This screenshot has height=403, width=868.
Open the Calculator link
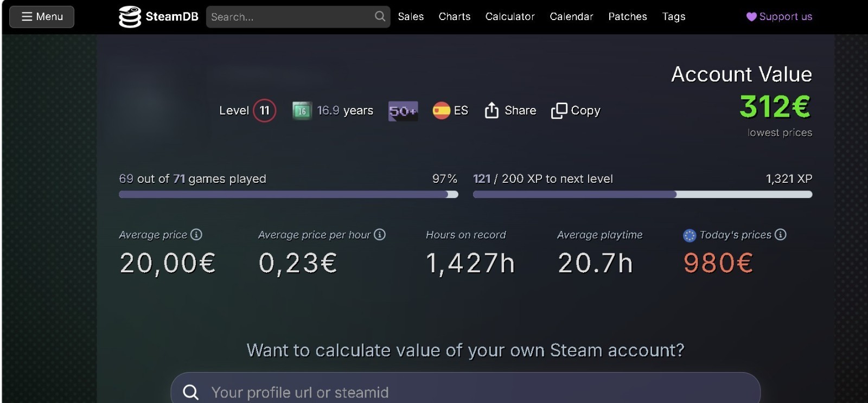tap(510, 17)
